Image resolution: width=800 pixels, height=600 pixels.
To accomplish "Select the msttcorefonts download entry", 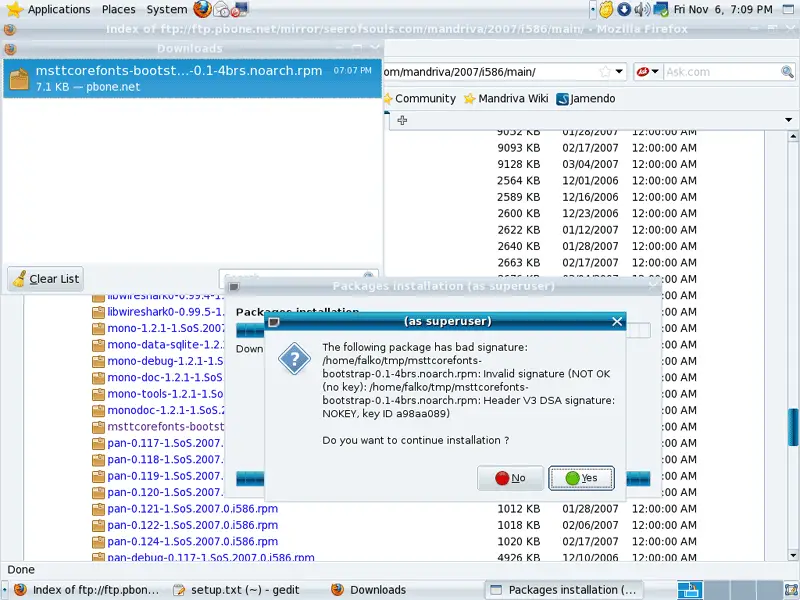I will coord(192,78).
